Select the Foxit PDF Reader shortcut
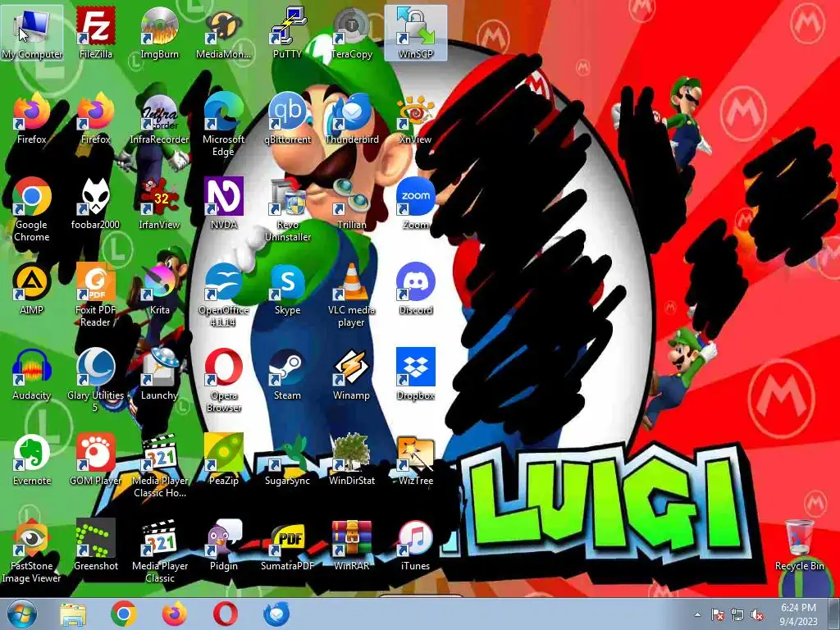Image resolution: width=840 pixels, height=630 pixels. 95,294
